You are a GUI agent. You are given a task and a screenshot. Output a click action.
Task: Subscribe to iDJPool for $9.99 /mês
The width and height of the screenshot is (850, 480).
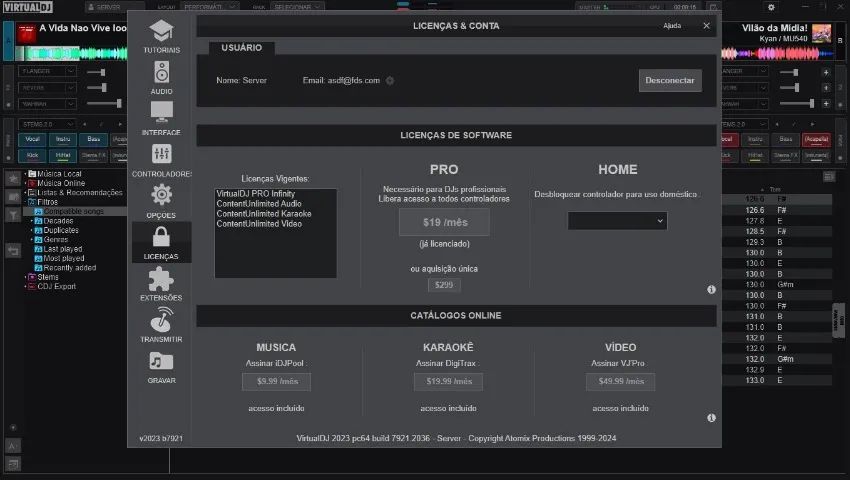276,381
